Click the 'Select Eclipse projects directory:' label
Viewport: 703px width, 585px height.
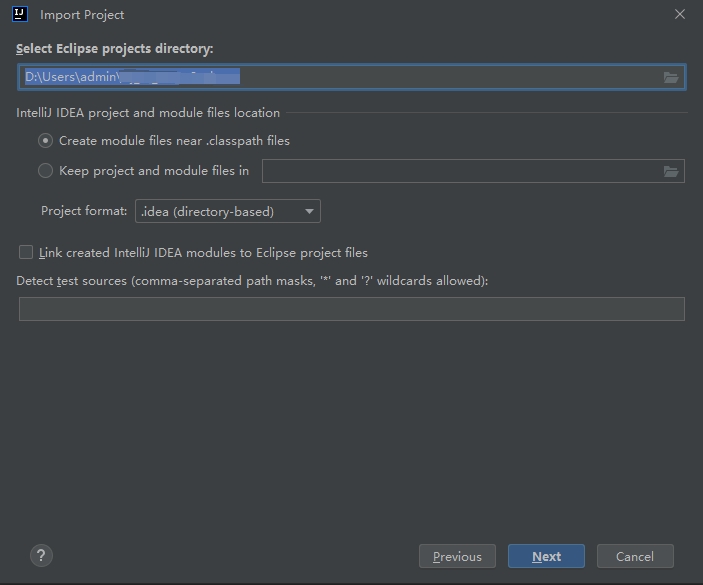pyautogui.click(x=115, y=49)
